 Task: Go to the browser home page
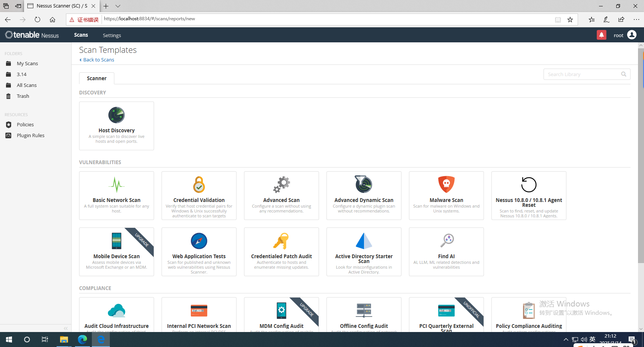point(52,19)
